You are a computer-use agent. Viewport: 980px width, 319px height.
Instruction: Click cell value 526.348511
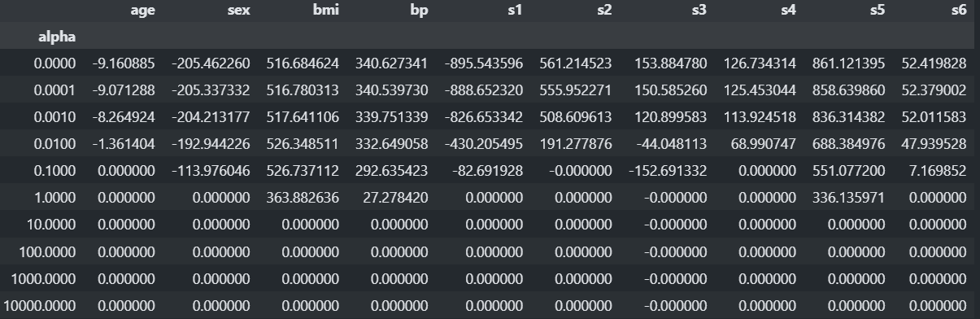pos(303,143)
